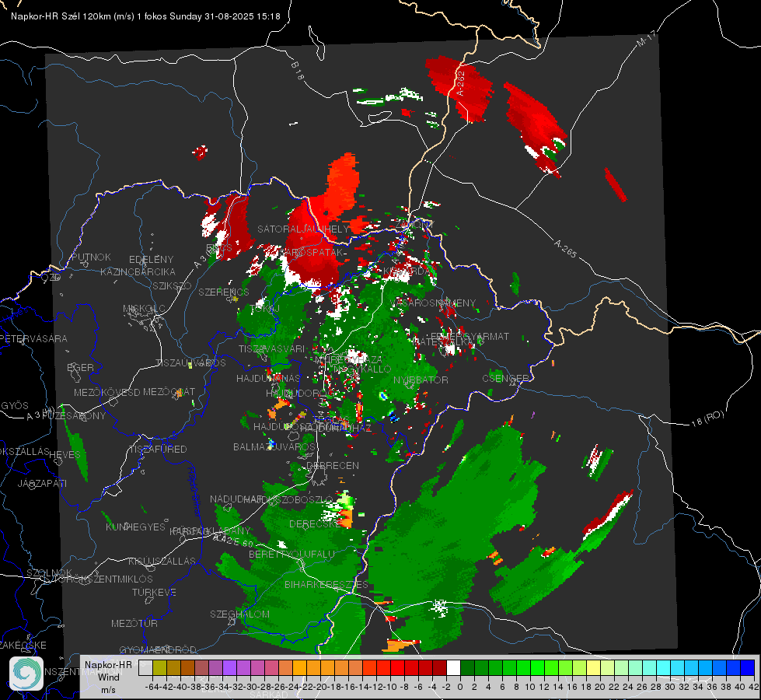Click the PÉTERVÁSÁRA town label
This screenshot has height=700, width=761.
tap(34, 338)
